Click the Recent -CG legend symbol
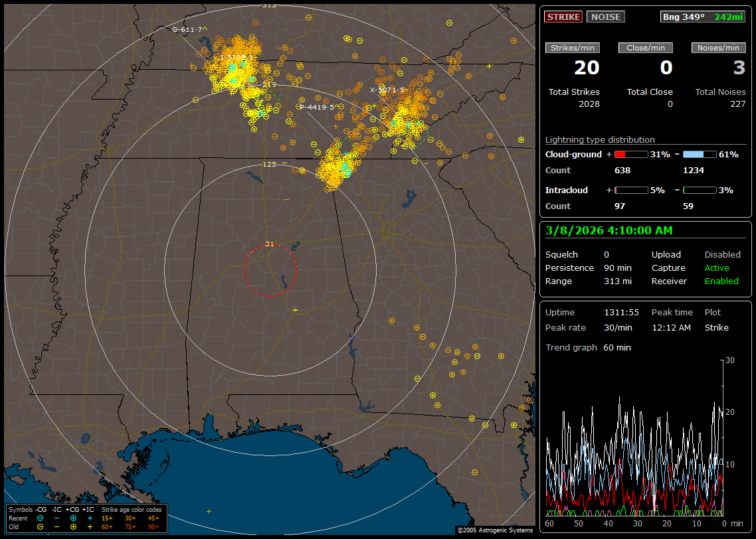 click(40, 518)
